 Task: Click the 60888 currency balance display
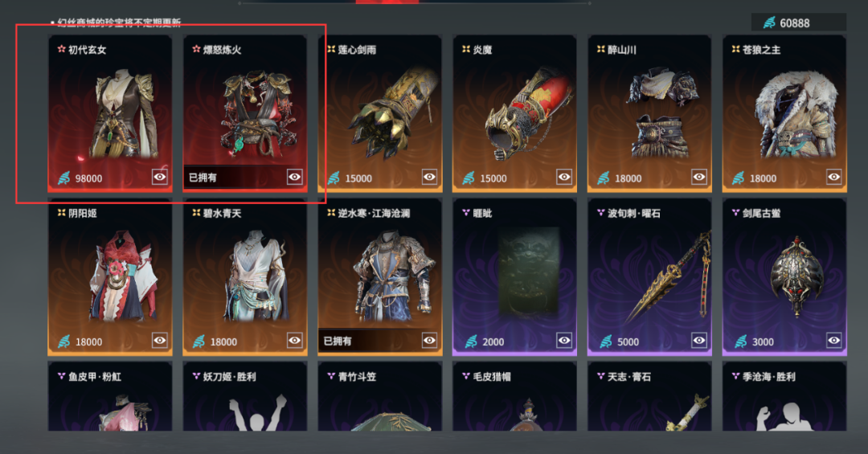tap(798, 22)
